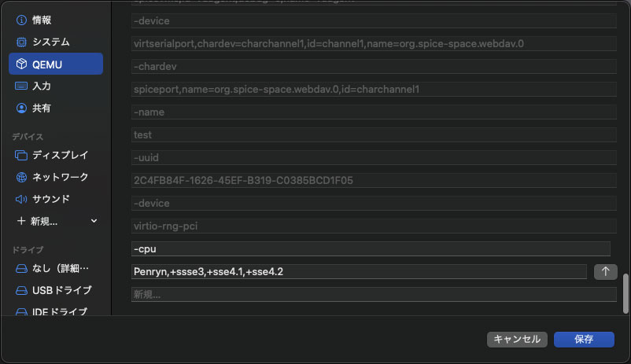Select the 共有 person icon
Screen dimensions: 631x364
click(21, 108)
